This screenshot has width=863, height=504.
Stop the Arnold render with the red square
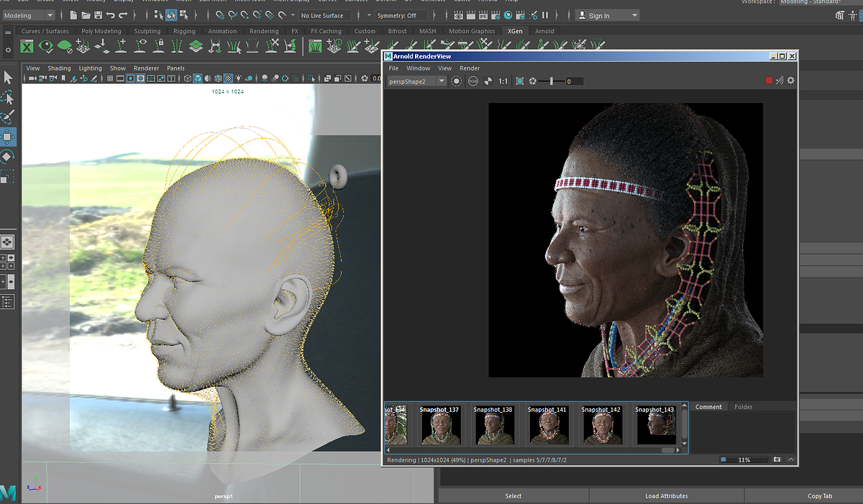coord(769,81)
